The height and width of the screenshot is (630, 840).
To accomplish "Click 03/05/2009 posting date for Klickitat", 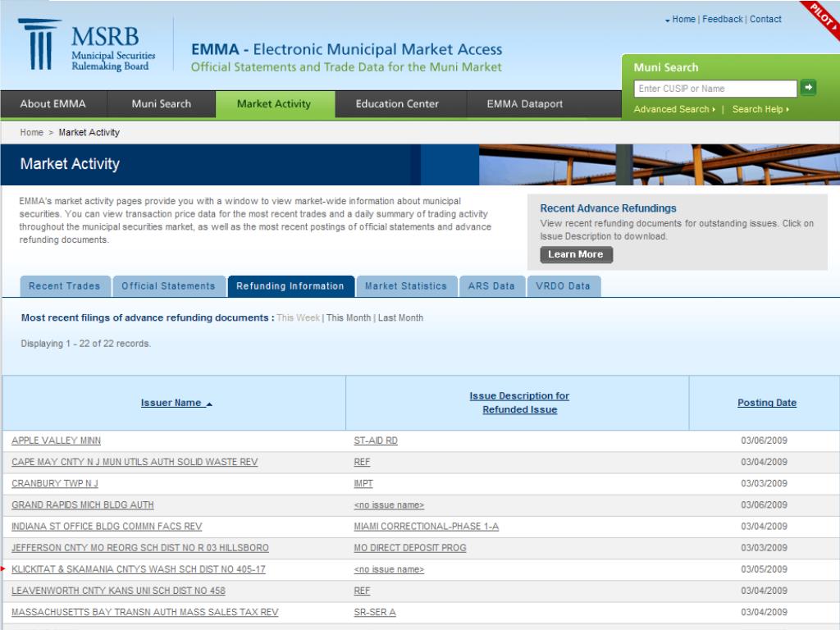I will coord(764,569).
